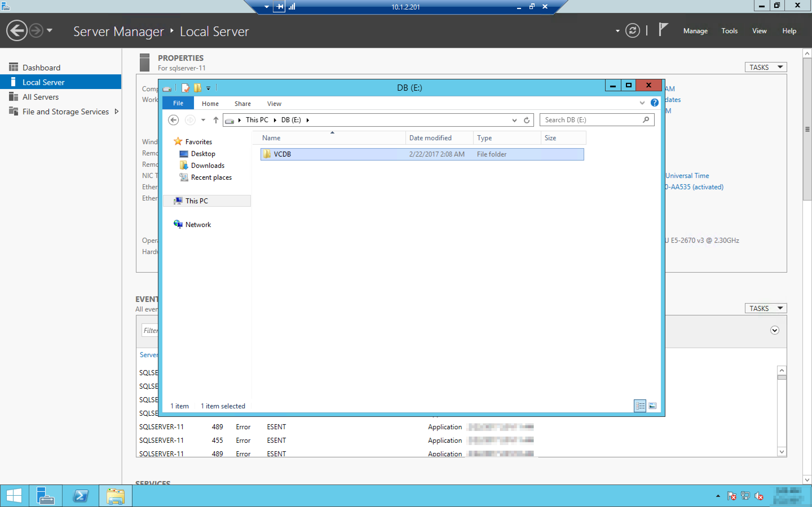Launch PowerShell from the taskbar
This screenshot has height=507, width=812.
tap(81, 496)
